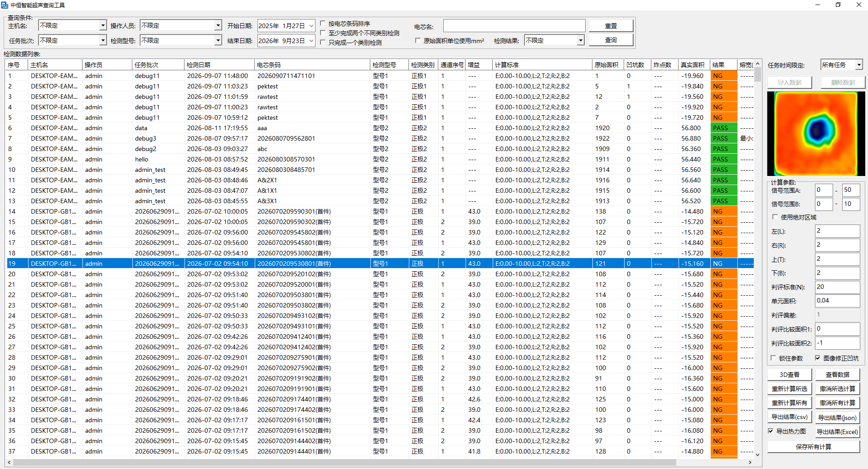Viewport: 868px width, 469px height.
Task: Click the 查询 button
Action: pos(611,40)
